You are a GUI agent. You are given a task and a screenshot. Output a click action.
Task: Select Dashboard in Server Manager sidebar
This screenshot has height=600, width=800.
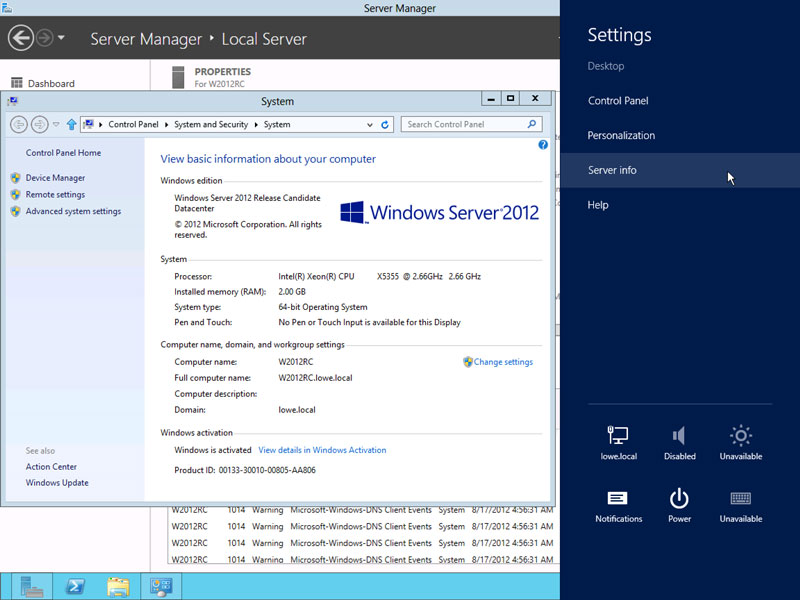pyautogui.click(x=51, y=83)
